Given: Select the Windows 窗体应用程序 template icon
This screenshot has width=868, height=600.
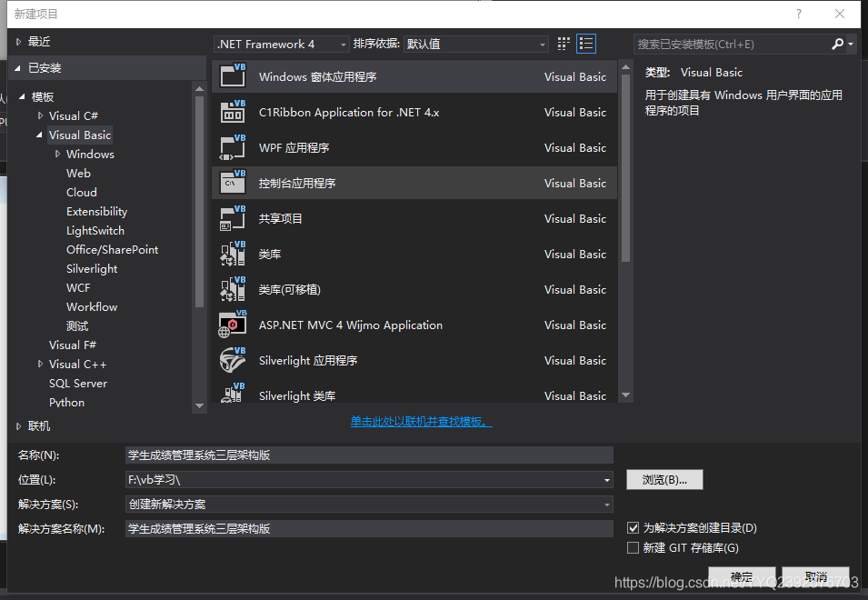Looking at the screenshot, I should click(233, 75).
